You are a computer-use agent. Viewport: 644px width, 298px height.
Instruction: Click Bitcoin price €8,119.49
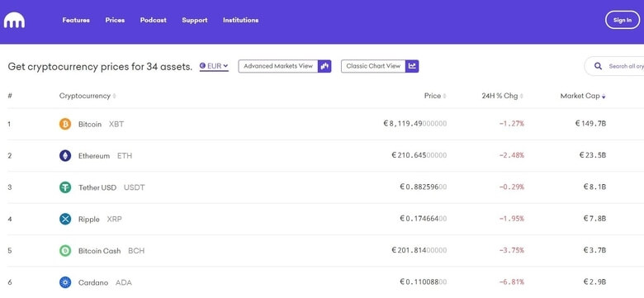pos(414,124)
